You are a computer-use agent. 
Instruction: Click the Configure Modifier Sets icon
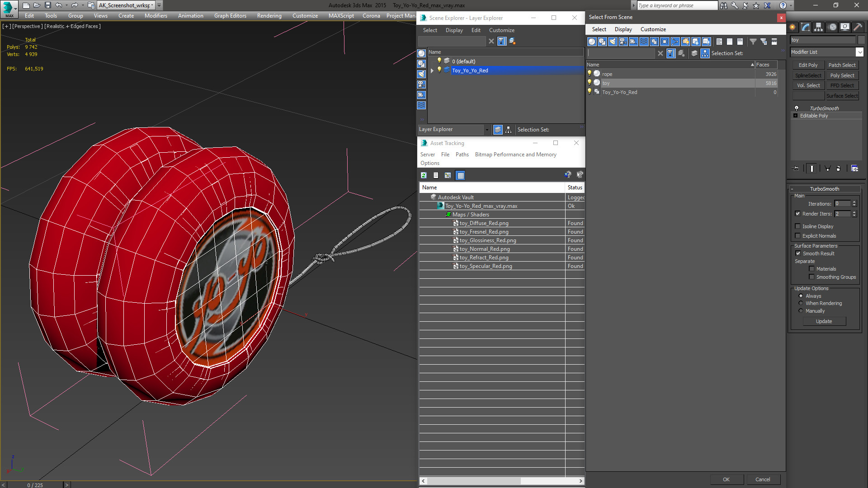pos(854,169)
